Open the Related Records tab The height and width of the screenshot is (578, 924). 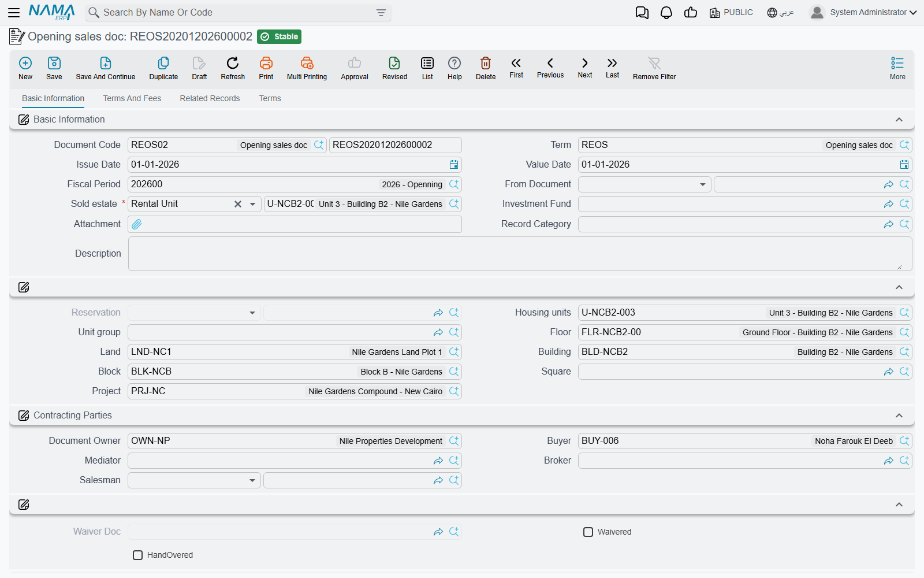coord(210,98)
